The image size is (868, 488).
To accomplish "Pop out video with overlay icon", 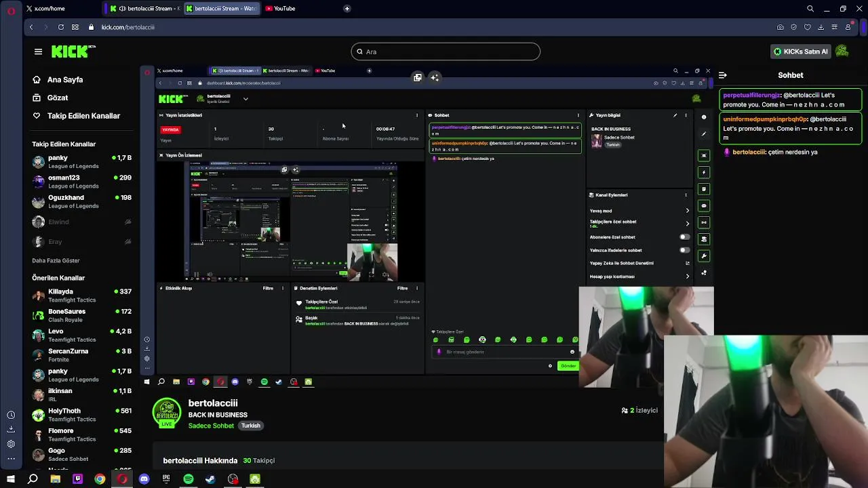I will [418, 77].
